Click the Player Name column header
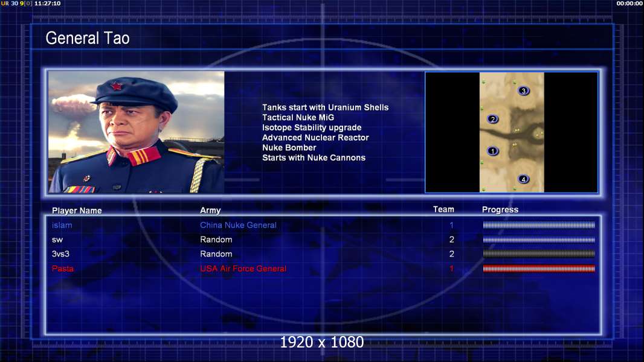Viewport: 644px width, 362px height. coord(77,211)
